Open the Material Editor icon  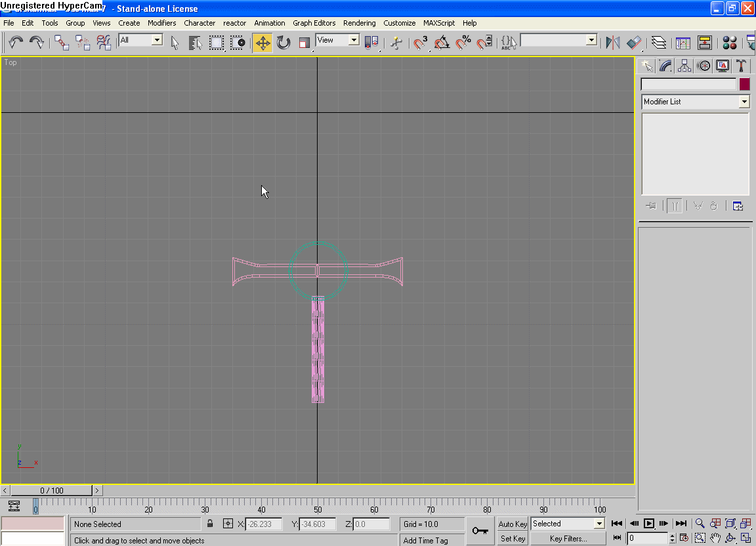click(729, 43)
